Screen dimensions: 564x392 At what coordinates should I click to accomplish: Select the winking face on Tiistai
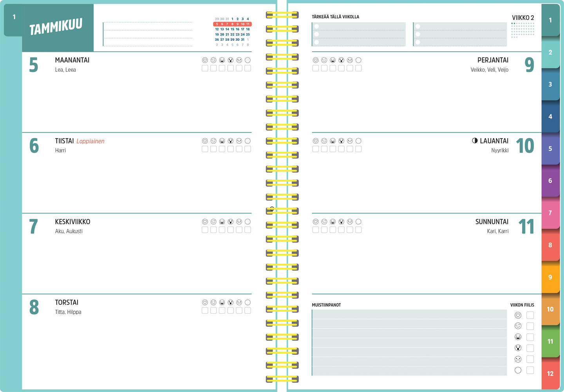tap(213, 141)
